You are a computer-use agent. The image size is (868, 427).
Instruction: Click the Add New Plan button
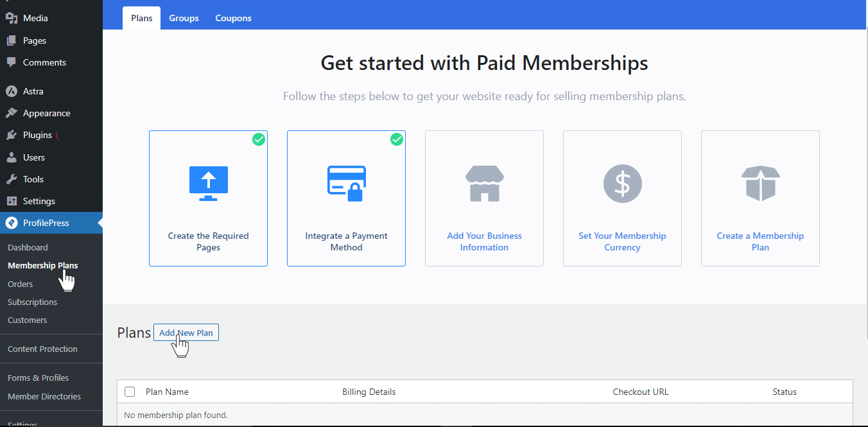186,333
